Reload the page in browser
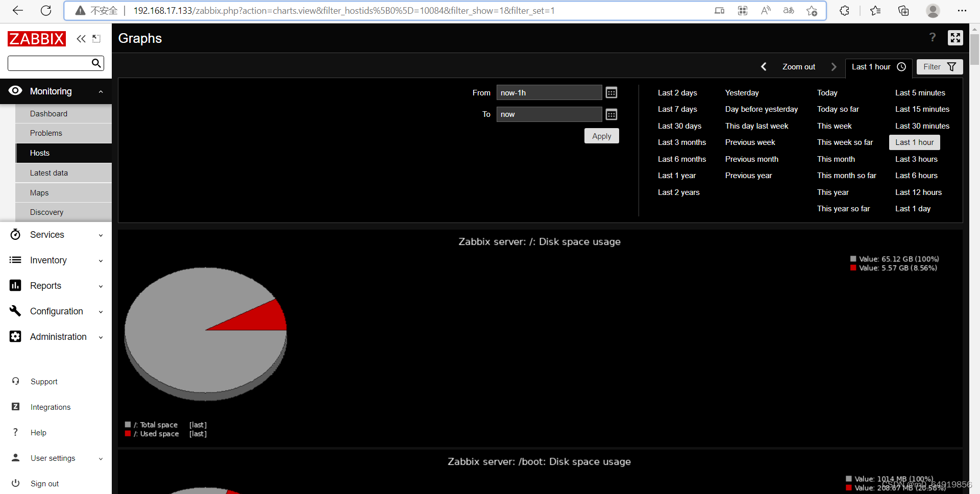This screenshot has height=494, width=980. (x=46, y=11)
